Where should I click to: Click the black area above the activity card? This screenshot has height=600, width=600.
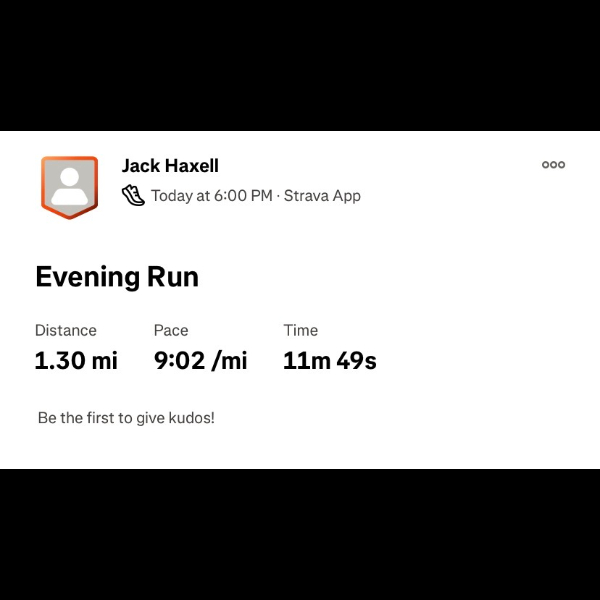pyautogui.click(x=300, y=65)
